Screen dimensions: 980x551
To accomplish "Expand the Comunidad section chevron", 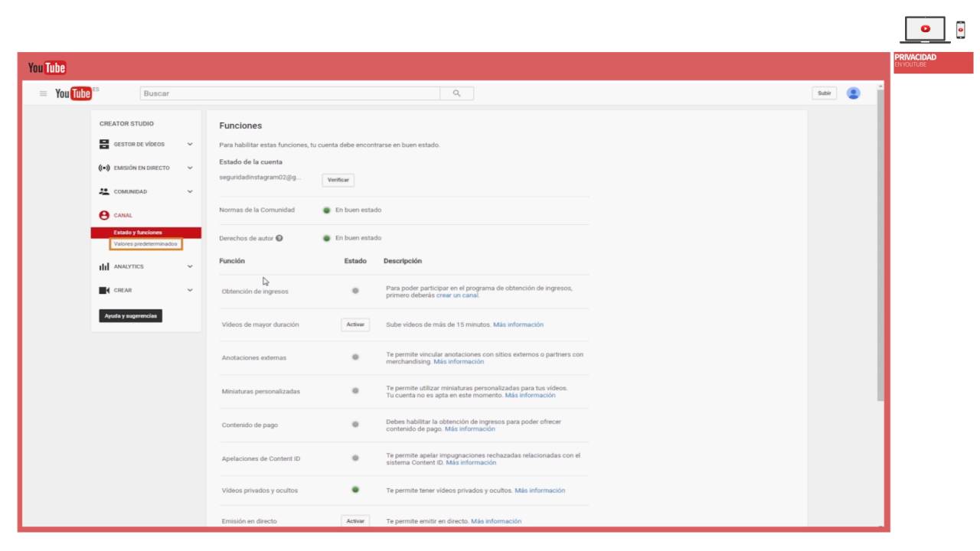I will coord(190,191).
